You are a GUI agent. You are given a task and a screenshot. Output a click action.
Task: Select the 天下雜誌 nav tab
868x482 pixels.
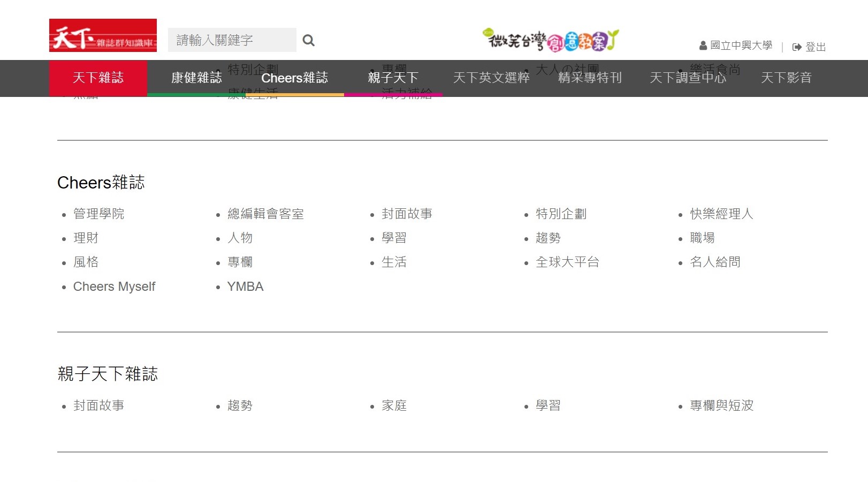(x=98, y=78)
